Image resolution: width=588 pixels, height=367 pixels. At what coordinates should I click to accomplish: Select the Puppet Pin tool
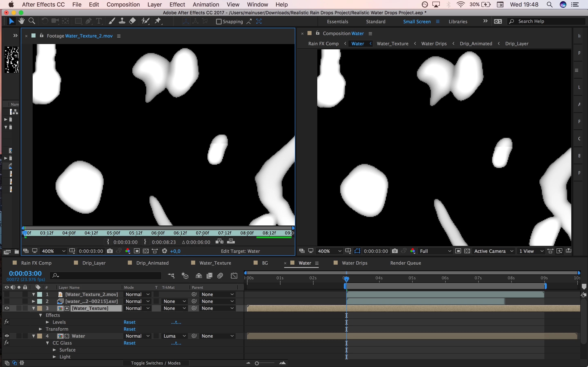(x=158, y=21)
